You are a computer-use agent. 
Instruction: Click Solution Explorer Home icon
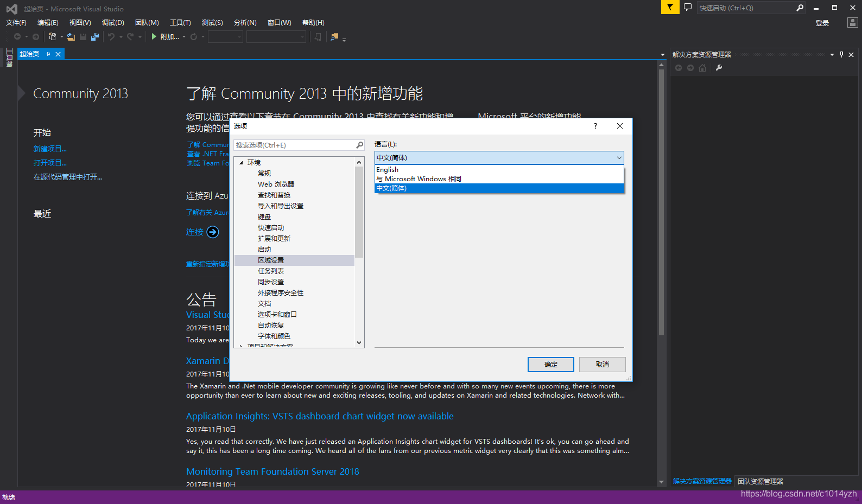pyautogui.click(x=702, y=68)
